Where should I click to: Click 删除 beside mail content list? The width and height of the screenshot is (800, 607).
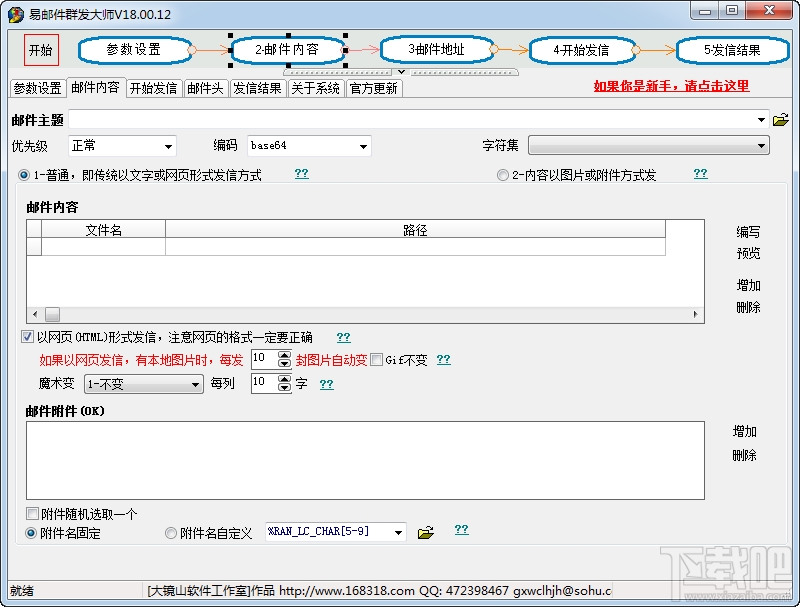[x=748, y=307]
